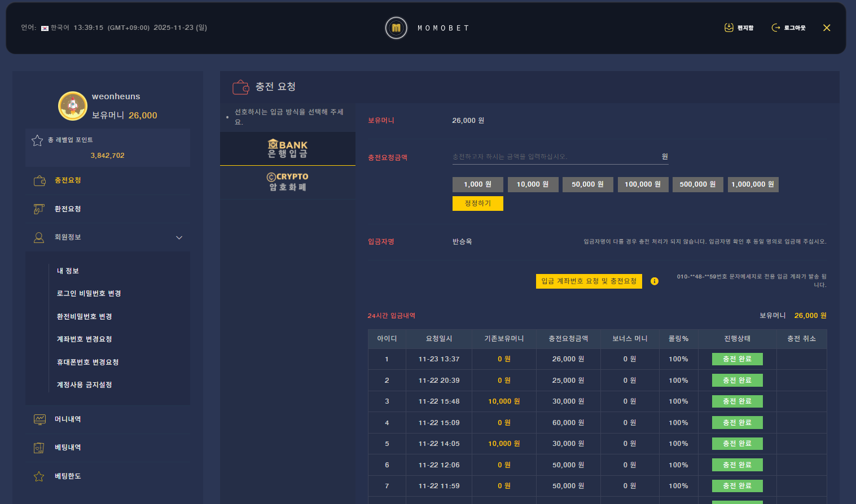Image resolution: width=856 pixels, height=504 pixels.
Task: Click the yellow info icon beside deposit button
Action: point(655,281)
